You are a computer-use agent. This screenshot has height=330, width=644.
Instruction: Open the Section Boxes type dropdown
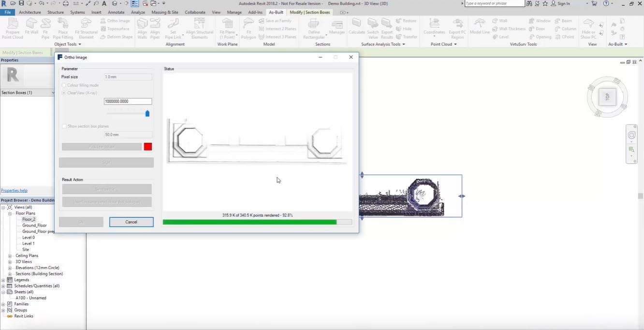tap(53, 92)
